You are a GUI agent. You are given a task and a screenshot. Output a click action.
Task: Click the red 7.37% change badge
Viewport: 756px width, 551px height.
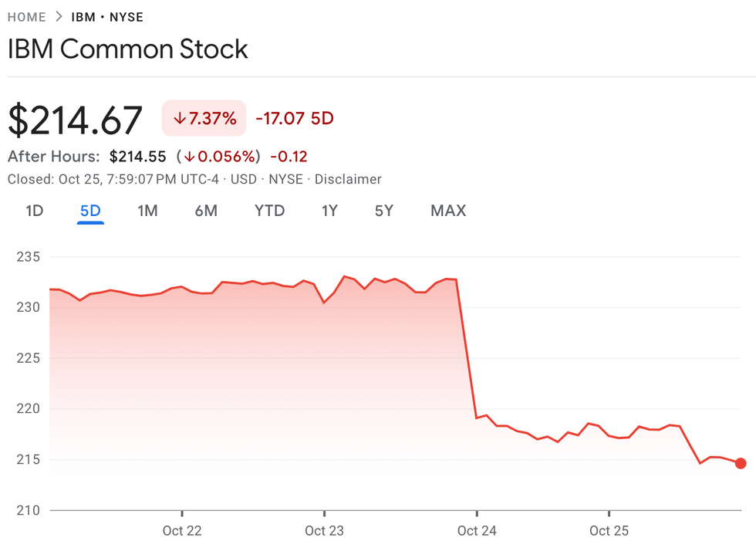coord(204,119)
